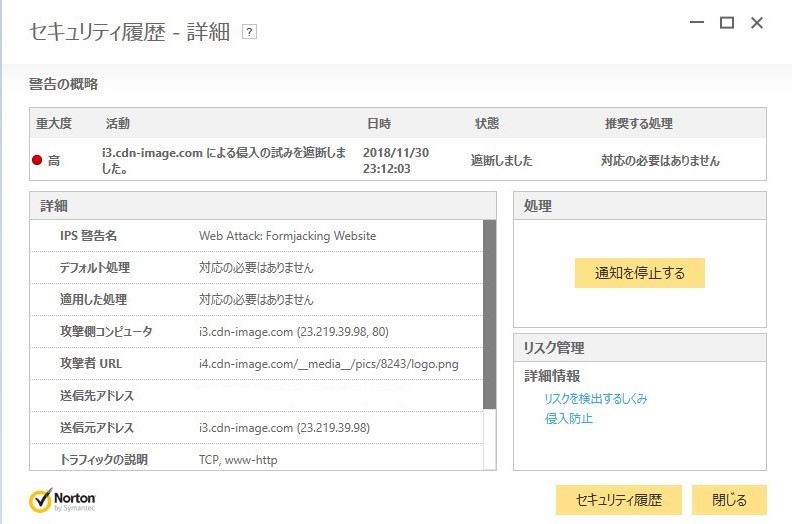
Task: Click the alert activity description text
Action: tap(224, 160)
